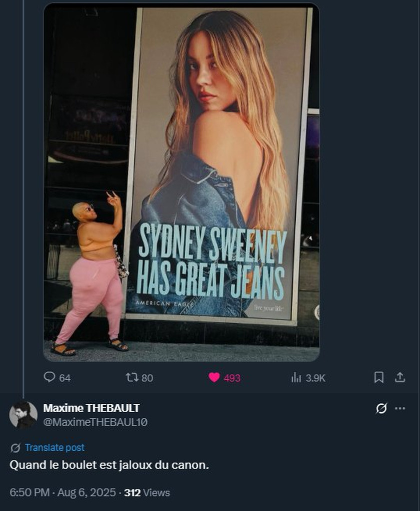Share the post using the upload arrow icon

400,378
